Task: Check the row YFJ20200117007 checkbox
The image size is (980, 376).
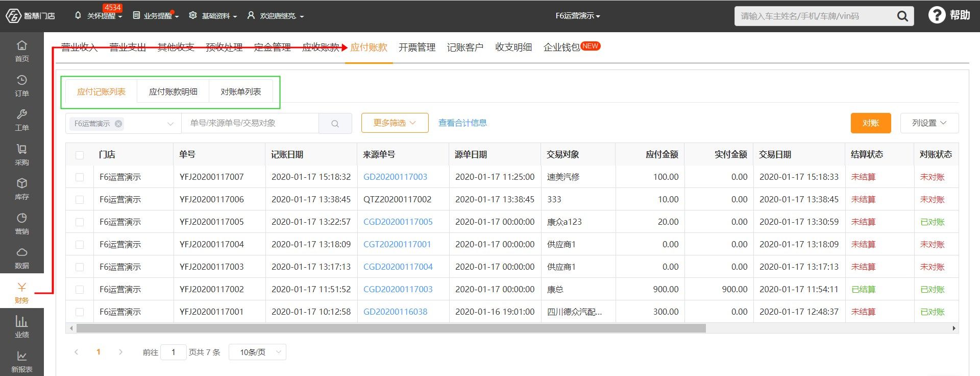Action: point(80,177)
